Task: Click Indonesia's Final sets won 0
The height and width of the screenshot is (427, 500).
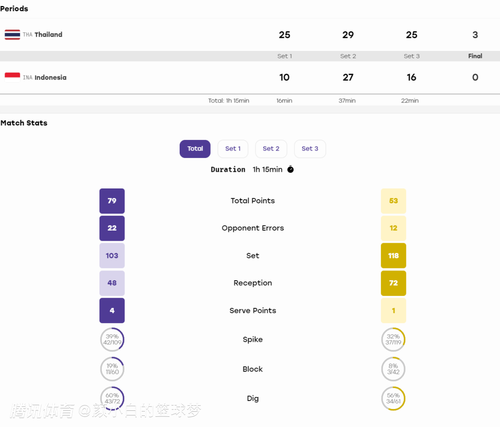Action: click(x=475, y=77)
